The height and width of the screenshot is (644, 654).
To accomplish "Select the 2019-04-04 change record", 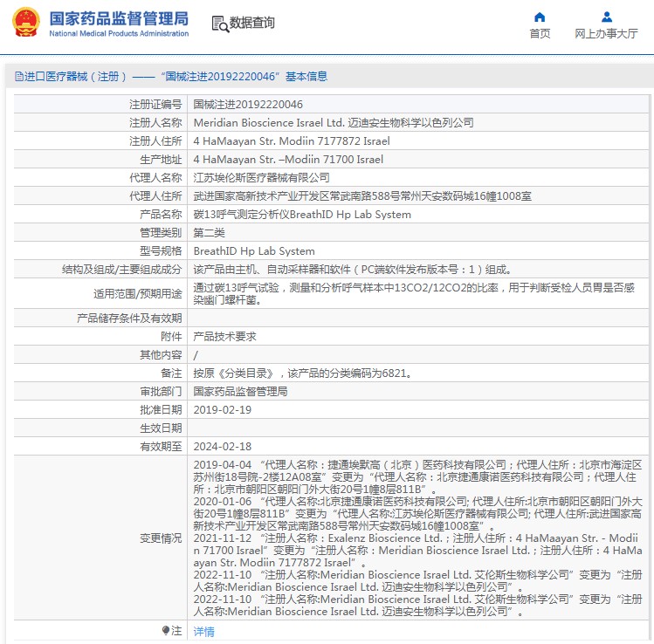I will point(417,476).
